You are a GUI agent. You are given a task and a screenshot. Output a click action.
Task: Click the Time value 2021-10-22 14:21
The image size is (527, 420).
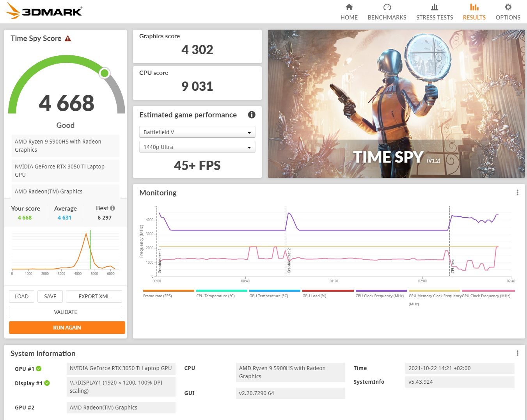[x=460, y=368]
